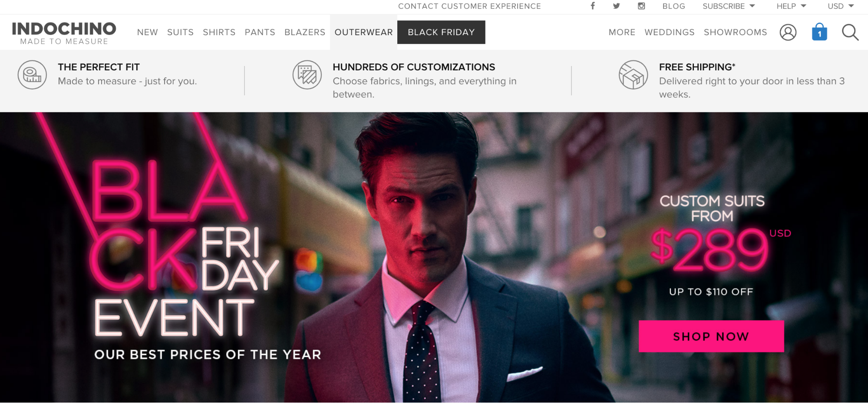Click the shipping box icon
This screenshot has width=868, height=410.
point(633,75)
